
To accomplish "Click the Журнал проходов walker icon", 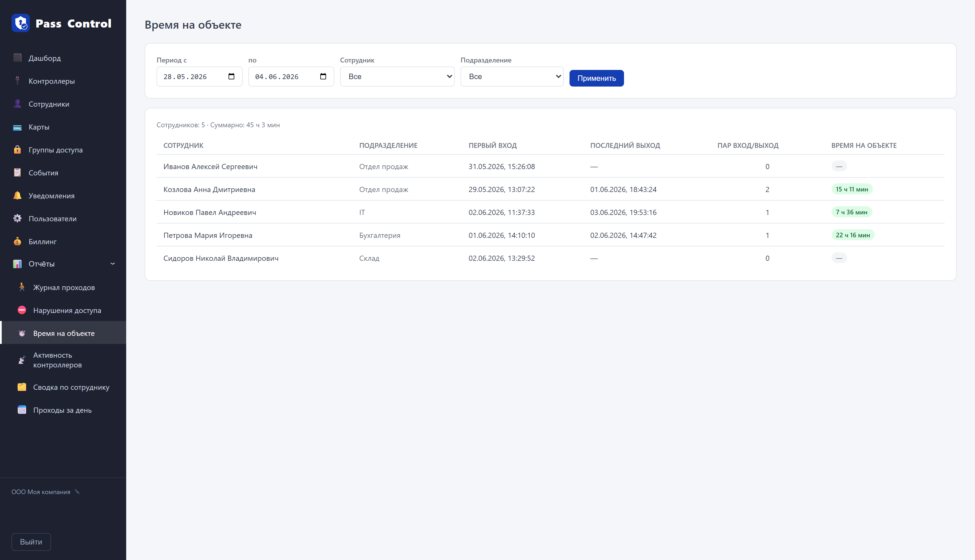I will (22, 287).
